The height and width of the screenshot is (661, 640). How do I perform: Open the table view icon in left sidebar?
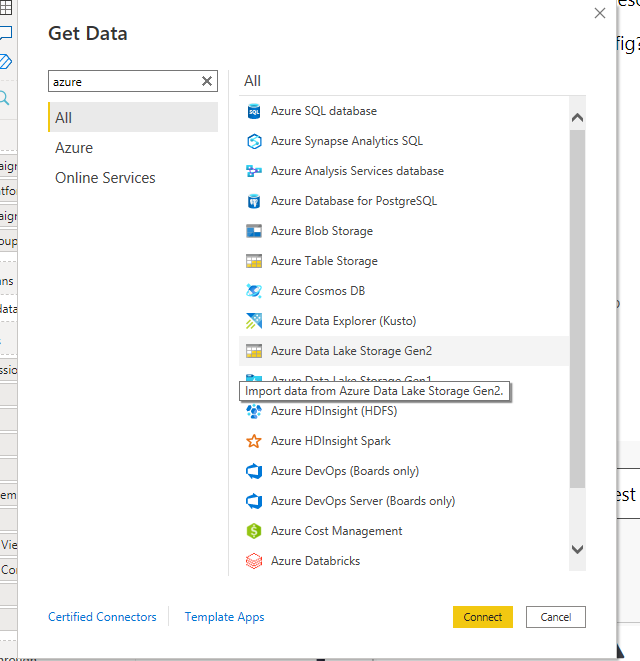[x=6, y=8]
